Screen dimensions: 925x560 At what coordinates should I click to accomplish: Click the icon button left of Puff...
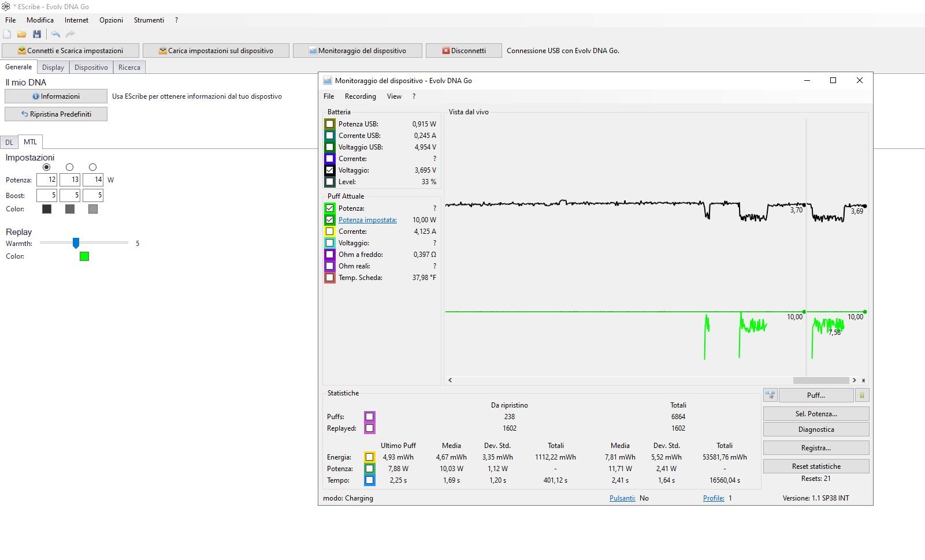(770, 395)
